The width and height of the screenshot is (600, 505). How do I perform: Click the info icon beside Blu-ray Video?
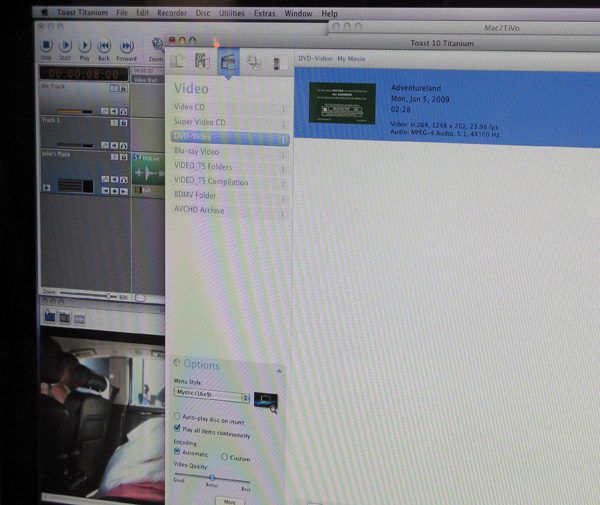click(284, 154)
